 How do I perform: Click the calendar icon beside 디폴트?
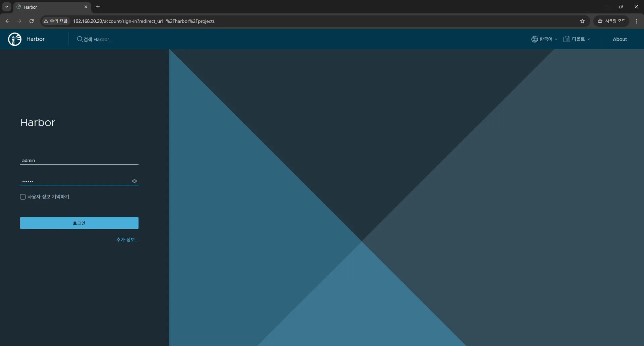567,39
